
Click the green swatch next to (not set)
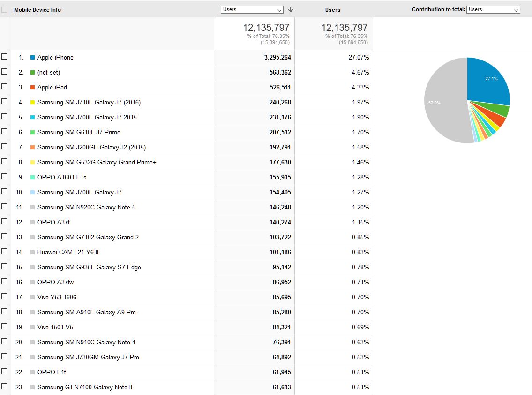click(32, 73)
